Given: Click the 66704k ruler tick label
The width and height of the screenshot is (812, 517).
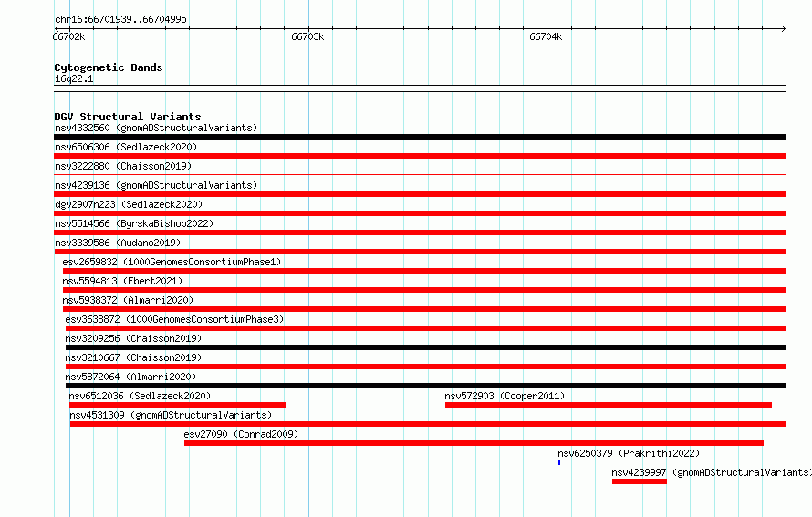Looking at the screenshot, I should (546, 36).
